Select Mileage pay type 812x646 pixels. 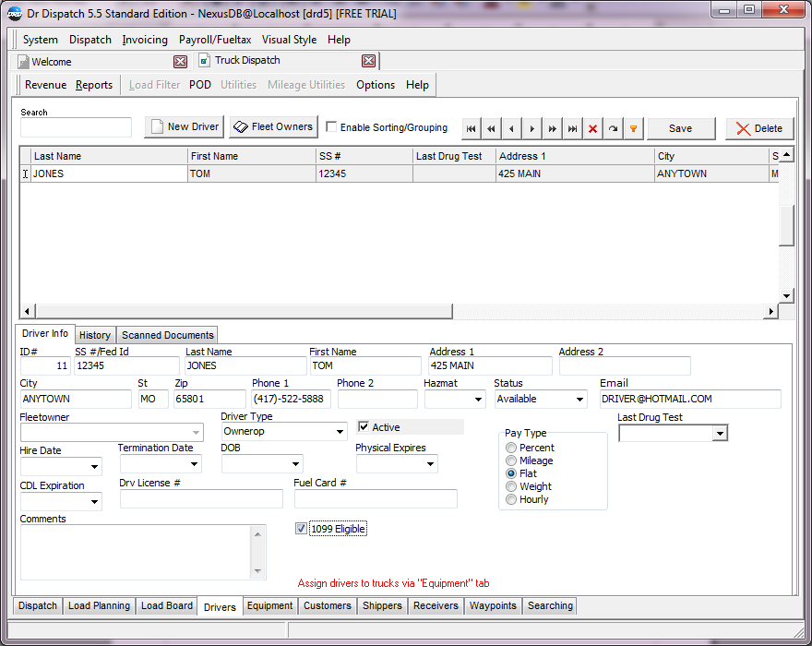tap(511, 461)
